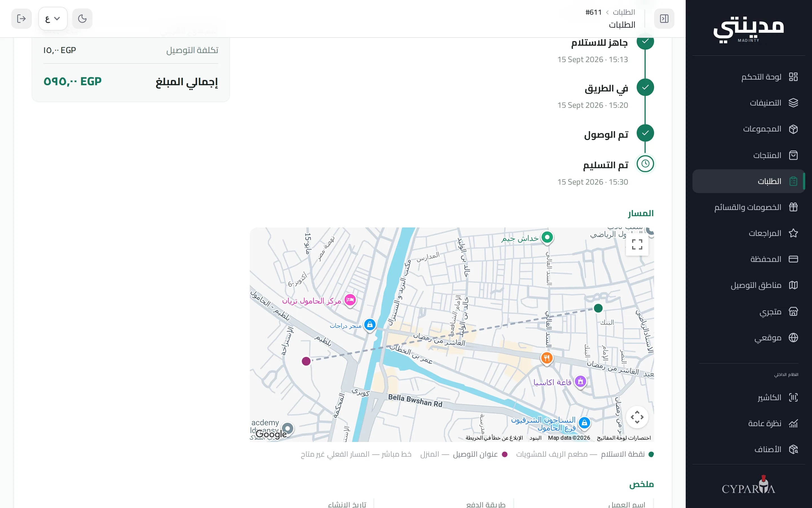Click مركز الحامول تريان hotel marker

[350, 300]
